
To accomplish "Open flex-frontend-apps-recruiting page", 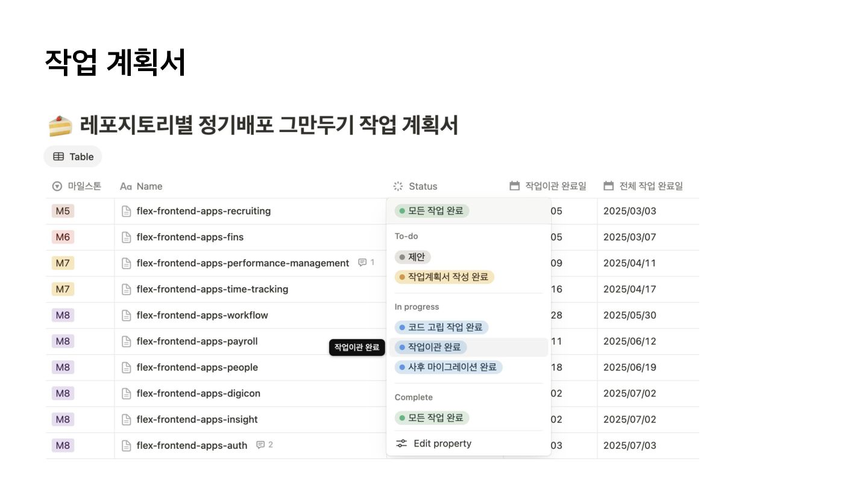I will [x=204, y=211].
